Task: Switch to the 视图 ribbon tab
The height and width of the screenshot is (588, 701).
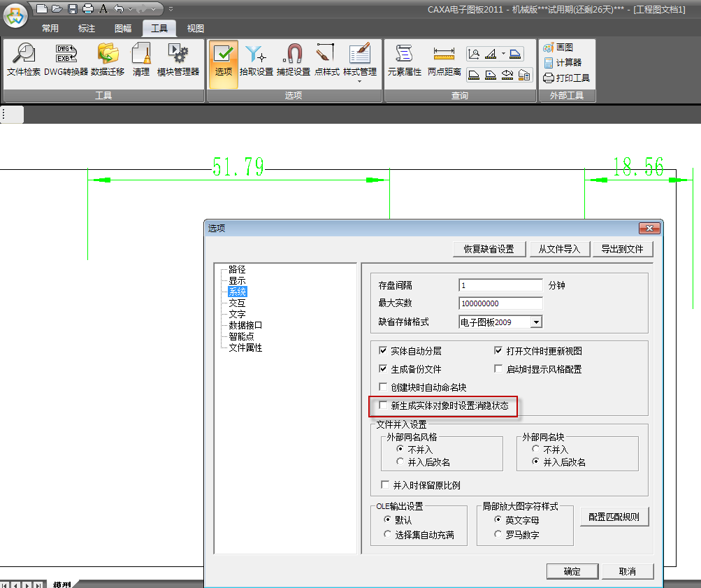Action: pyautogui.click(x=196, y=29)
